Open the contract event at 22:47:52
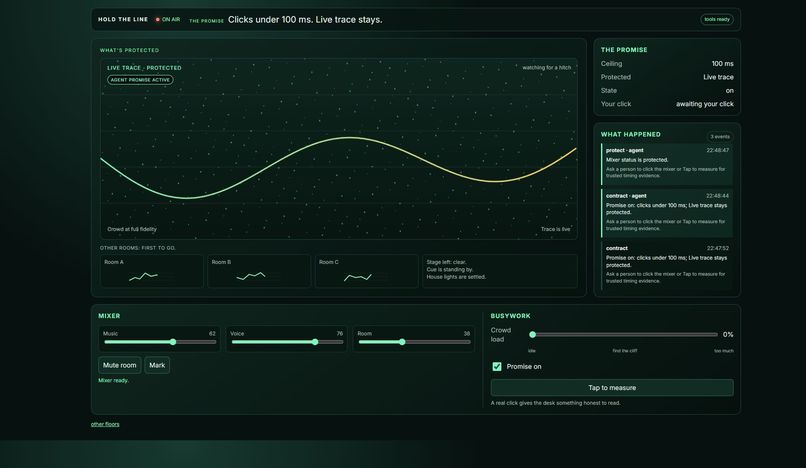This screenshot has height=468, width=806. coord(667,265)
